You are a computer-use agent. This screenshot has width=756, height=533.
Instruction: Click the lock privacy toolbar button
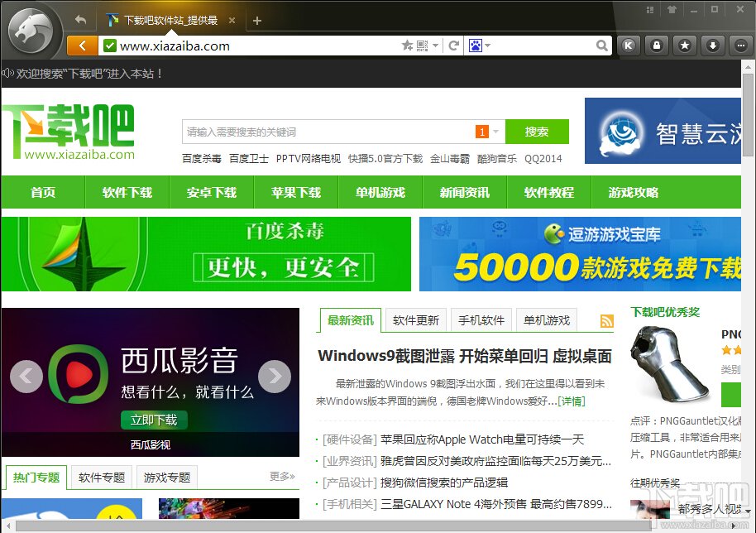pos(656,46)
